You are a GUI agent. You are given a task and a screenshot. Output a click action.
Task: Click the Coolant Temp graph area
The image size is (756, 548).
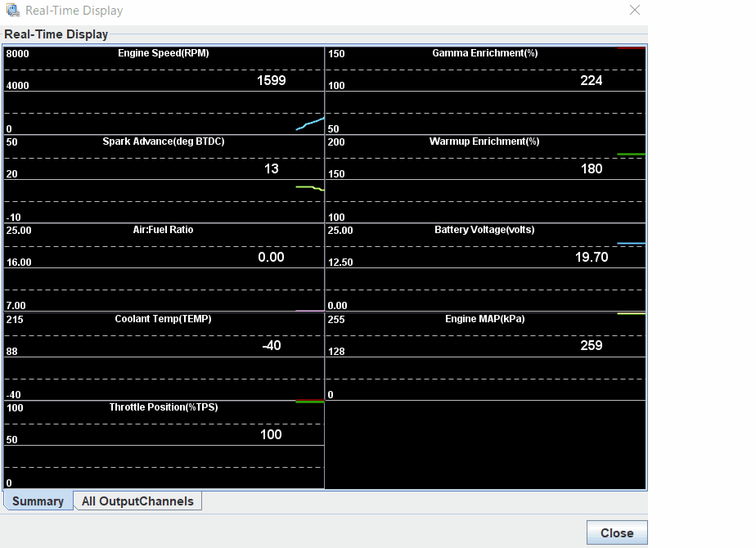click(164, 356)
